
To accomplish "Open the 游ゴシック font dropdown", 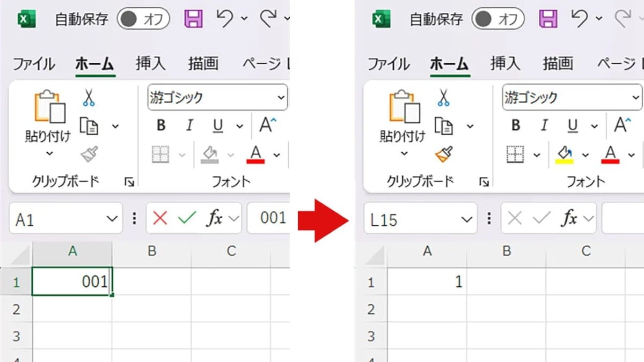I will tap(281, 97).
